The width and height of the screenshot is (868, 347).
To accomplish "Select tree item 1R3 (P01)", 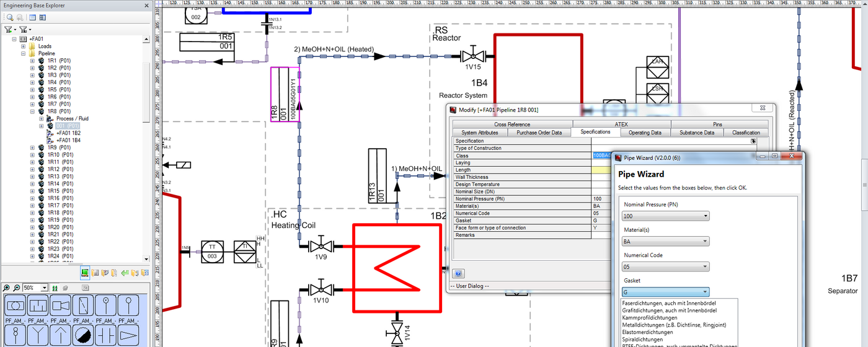I will [x=59, y=75].
